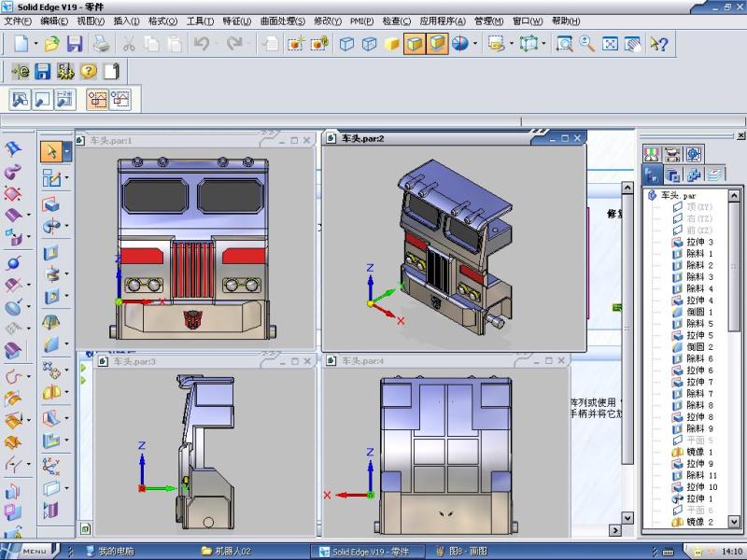
Task: Open the What's This help pointer
Action: 659,44
